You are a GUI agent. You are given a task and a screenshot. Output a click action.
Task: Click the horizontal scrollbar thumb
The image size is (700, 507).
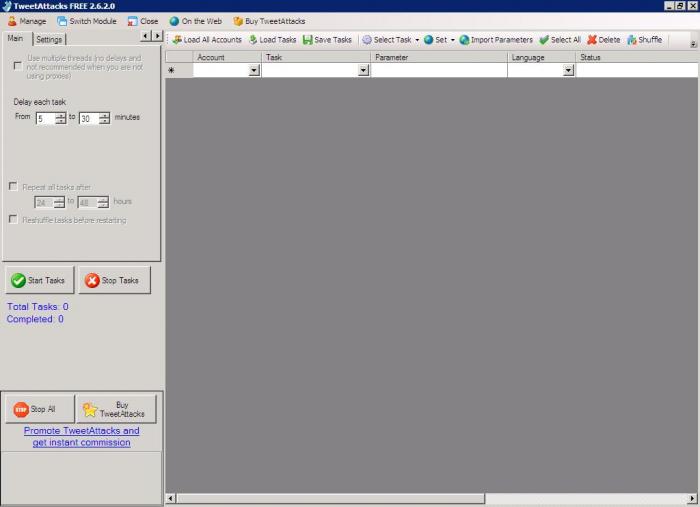pos(330,498)
